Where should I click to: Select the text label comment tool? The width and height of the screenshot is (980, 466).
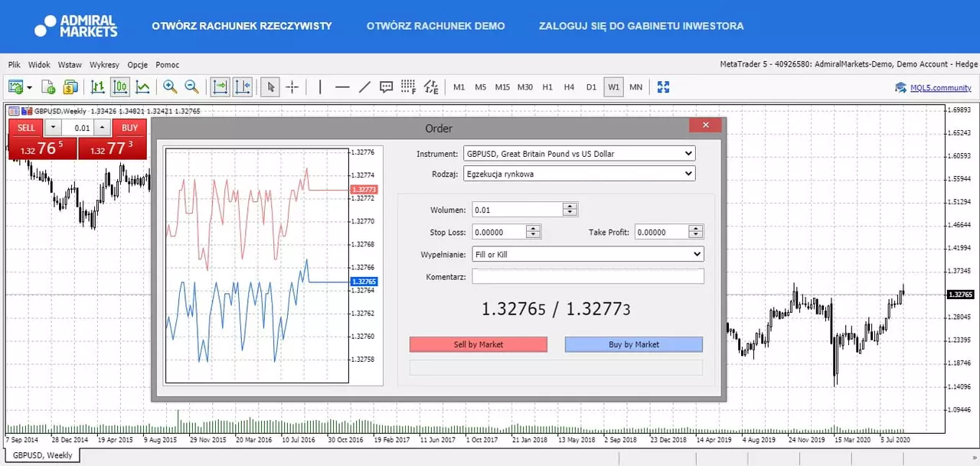click(x=387, y=87)
